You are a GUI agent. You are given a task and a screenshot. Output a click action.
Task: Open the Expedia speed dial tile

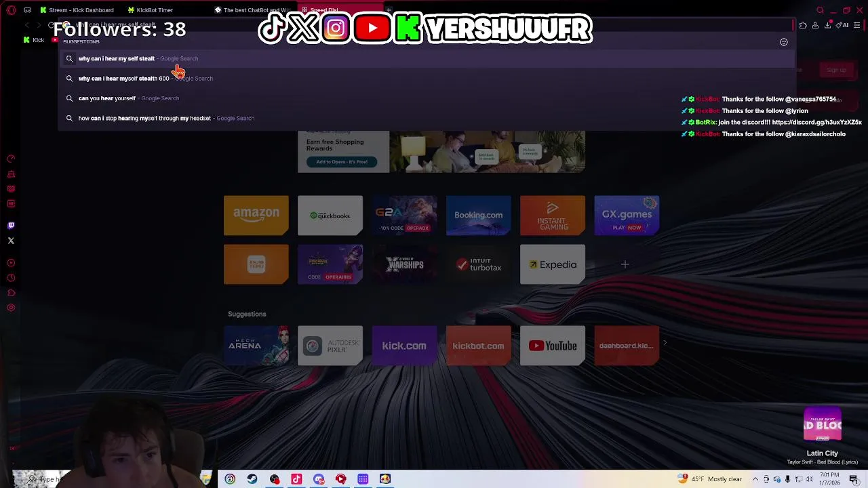tap(553, 264)
